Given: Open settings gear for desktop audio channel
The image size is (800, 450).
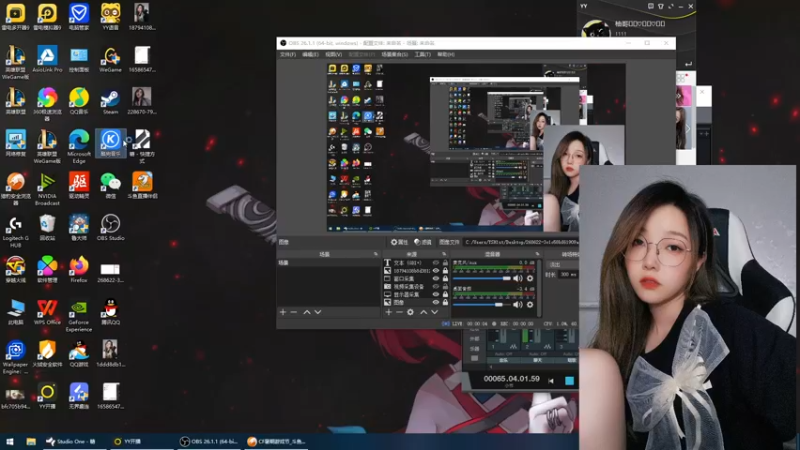Looking at the screenshot, I should click(x=530, y=305).
